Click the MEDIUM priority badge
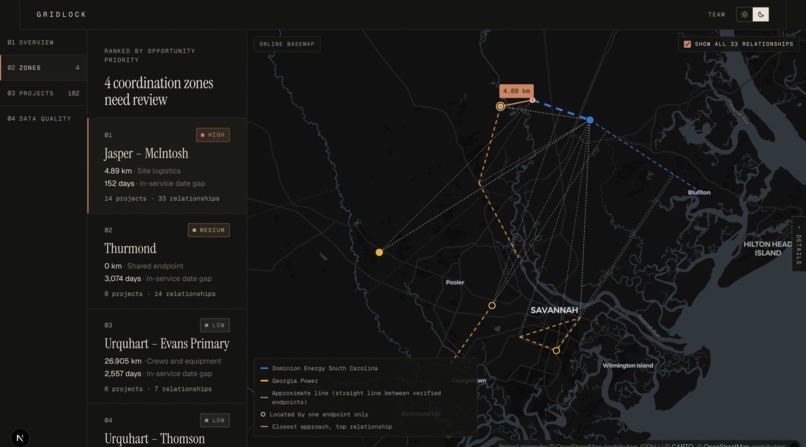806x447 pixels. coord(209,230)
